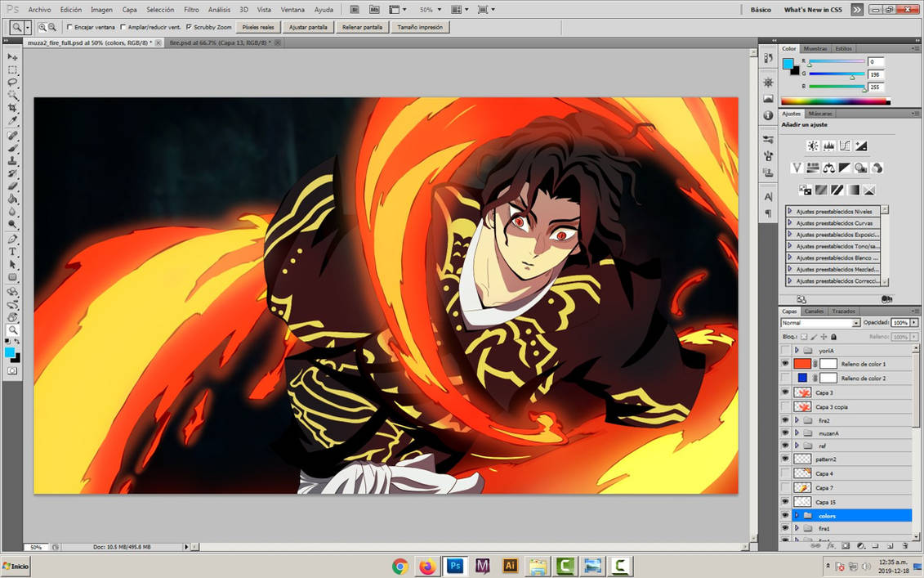Click the Ajustar pantalla button
Image resolution: width=924 pixels, height=578 pixels.
[308, 26]
